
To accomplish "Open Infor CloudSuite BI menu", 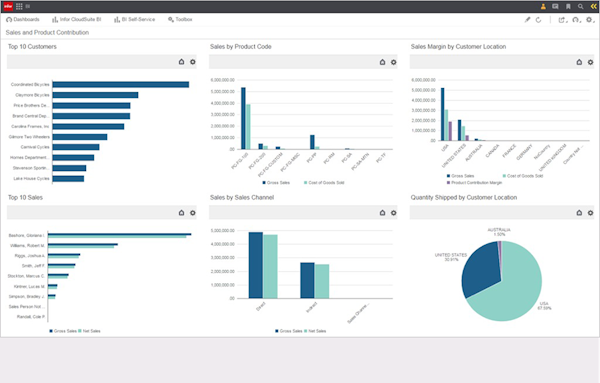I will pos(77,19).
